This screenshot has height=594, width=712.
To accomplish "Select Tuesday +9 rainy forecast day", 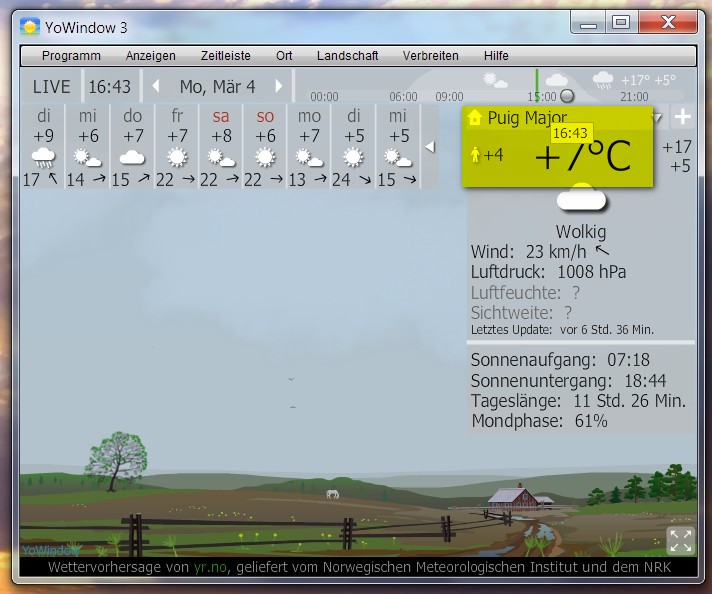I will pos(43,146).
